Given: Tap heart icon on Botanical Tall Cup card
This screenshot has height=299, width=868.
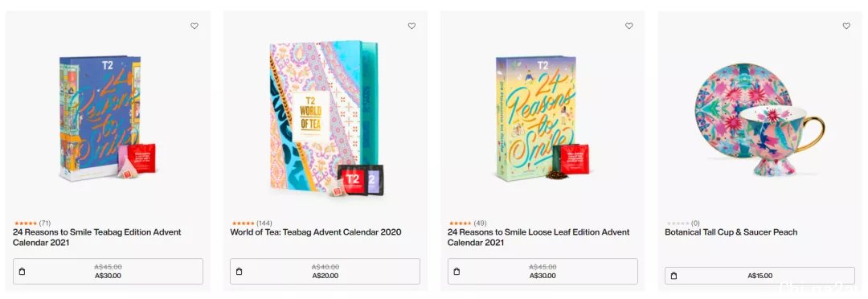Looking at the screenshot, I should (x=846, y=26).
